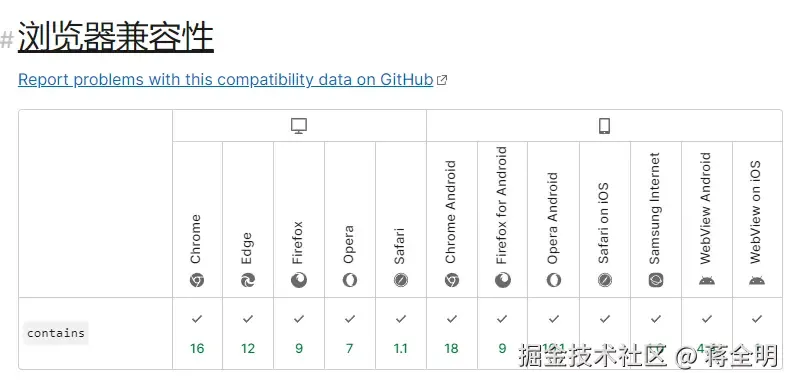Click the Safari desktop browser icon
This screenshot has height=384, width=793.
click(x=401, y=280)
